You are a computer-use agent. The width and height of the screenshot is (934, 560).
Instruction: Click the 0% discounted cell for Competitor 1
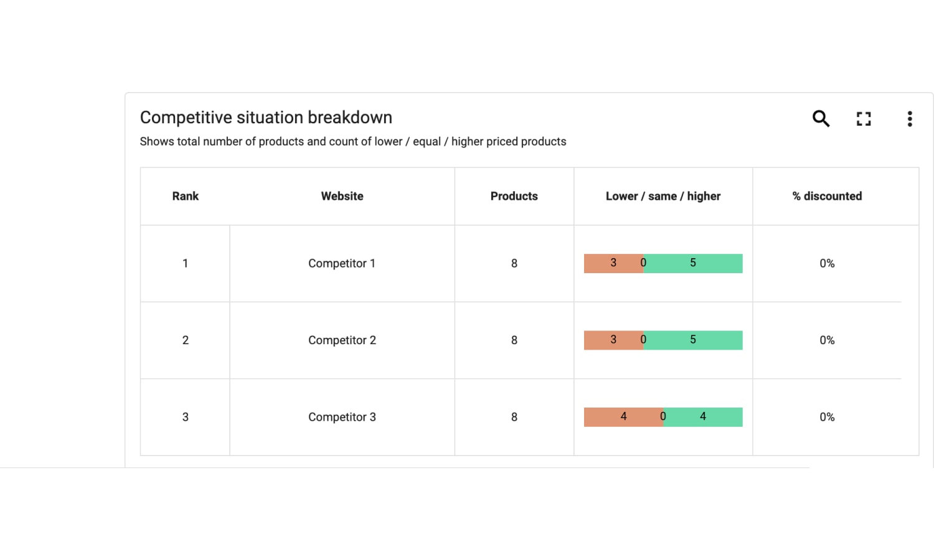coord(827,263)
